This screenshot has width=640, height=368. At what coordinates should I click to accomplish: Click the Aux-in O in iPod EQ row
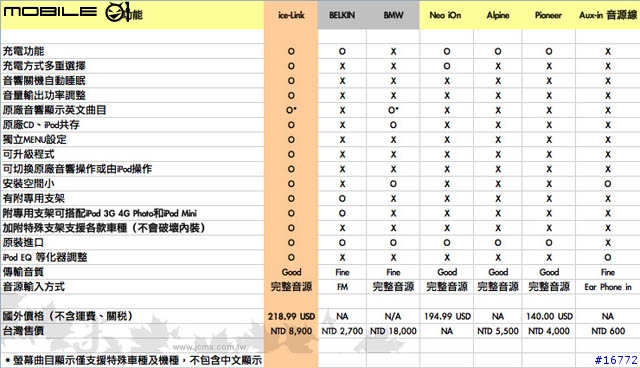click(x=608, y=257)
